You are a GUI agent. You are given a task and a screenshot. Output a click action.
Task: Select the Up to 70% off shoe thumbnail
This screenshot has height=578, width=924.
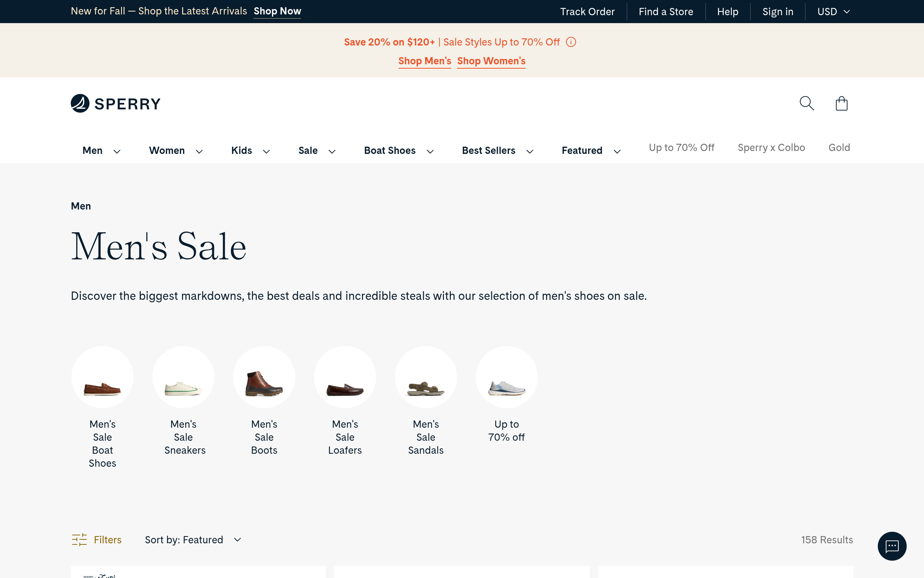[507, 377]
